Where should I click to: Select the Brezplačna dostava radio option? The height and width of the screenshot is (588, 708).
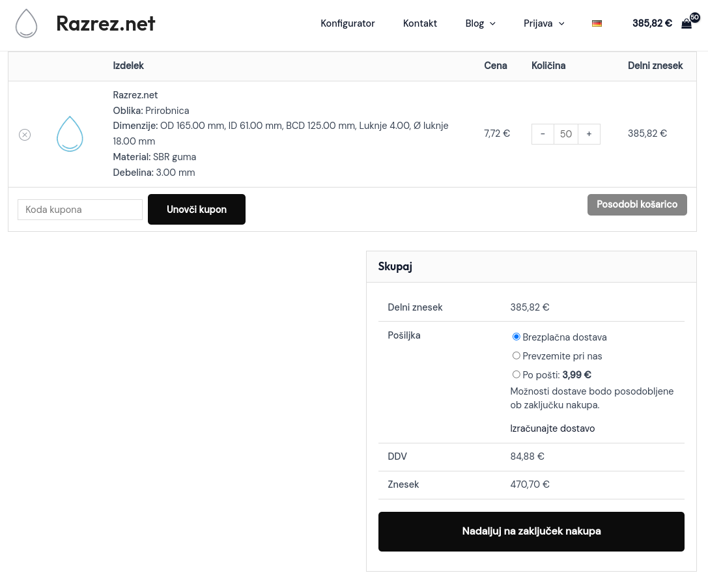pos(516,337)
